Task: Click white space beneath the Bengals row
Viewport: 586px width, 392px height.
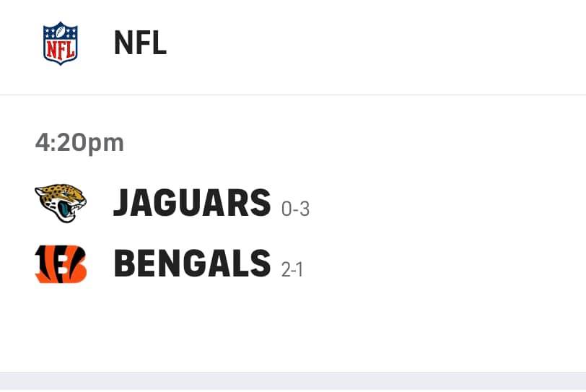Action: (293, 328)
